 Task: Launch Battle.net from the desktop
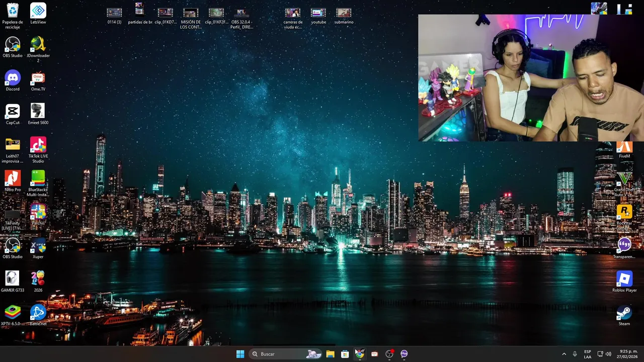pyautogui.click(x=38, y=315)
